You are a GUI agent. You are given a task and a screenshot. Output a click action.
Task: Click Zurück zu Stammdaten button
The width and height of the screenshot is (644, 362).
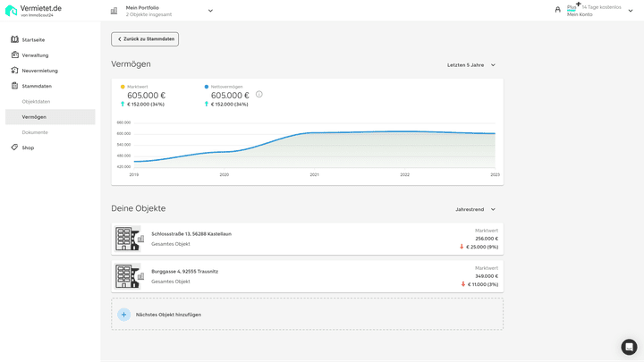coord(145,39)
